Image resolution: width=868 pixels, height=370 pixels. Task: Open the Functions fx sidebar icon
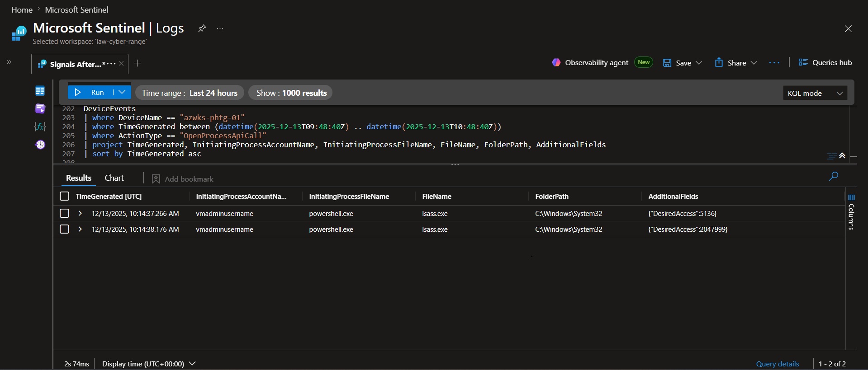[x=40, y=126]
